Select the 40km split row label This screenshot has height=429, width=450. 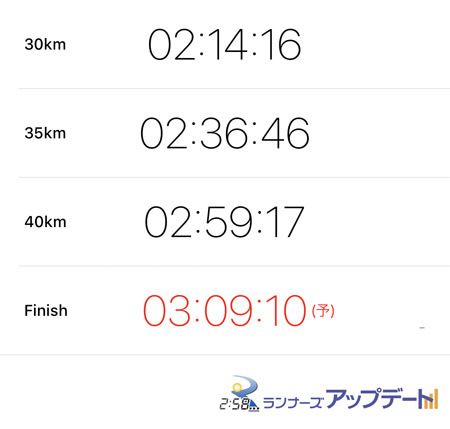[x=45, y=222]
